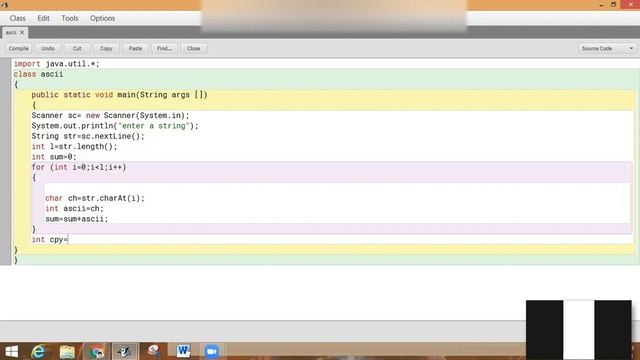Click the 'sum=sum+ascii;' line
Viewport: 640px width, 360px height.
point(77,219)
